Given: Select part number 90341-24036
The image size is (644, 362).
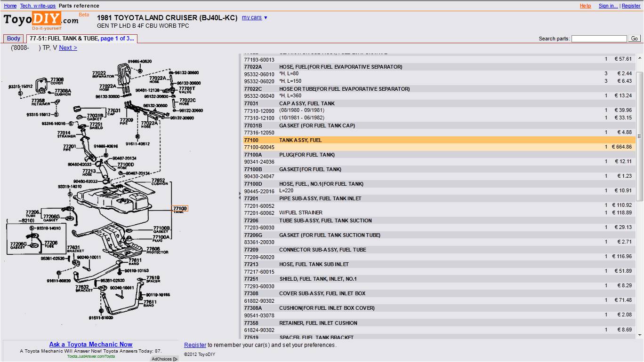Looking at the screenshot, I should click(259, 162).
